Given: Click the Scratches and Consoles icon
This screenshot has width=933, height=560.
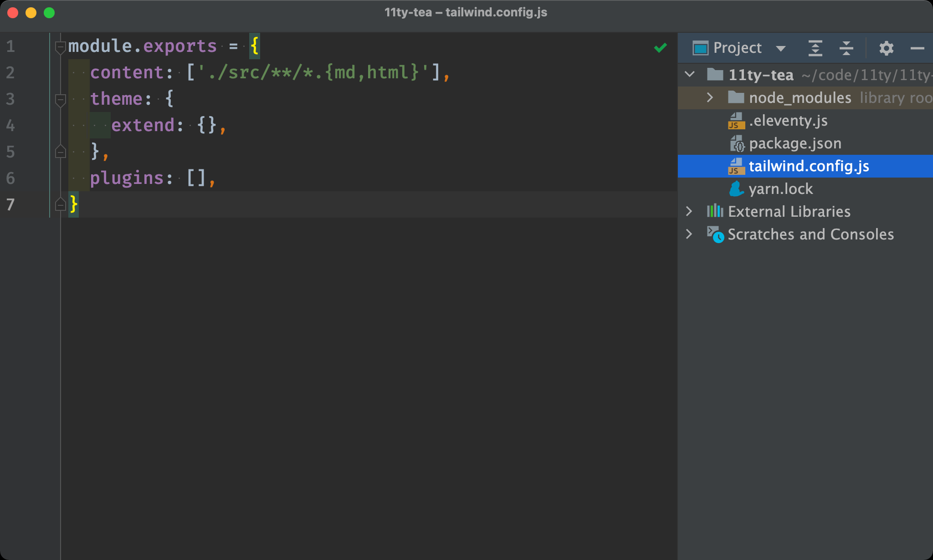Looking at the screenshot, I should [715, 234].
